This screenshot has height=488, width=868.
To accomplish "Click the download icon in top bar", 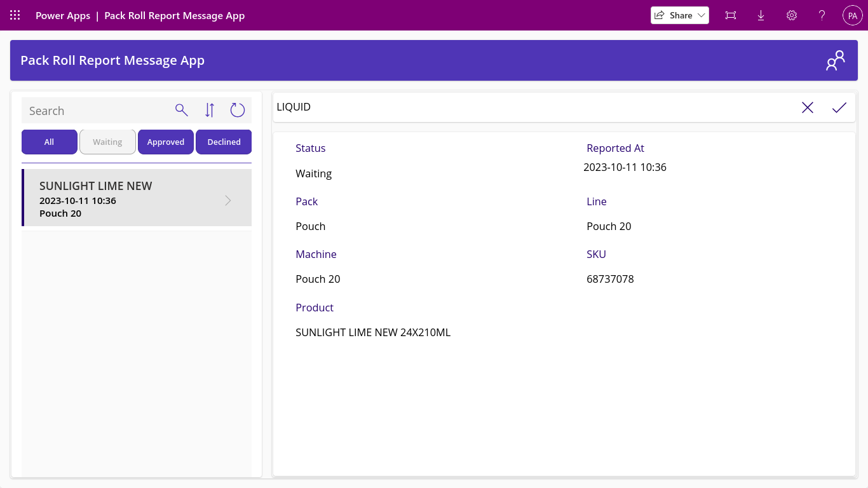I will 761,15.
